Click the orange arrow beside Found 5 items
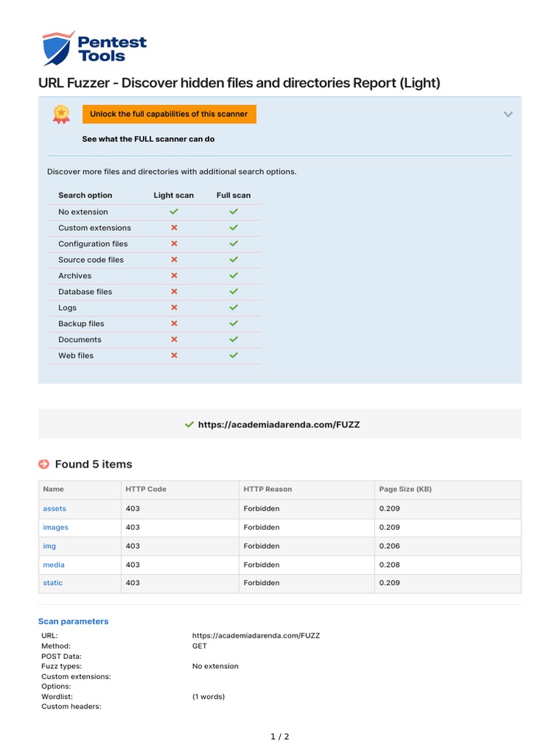Screen dimensions: 560x747 [44, 464]
